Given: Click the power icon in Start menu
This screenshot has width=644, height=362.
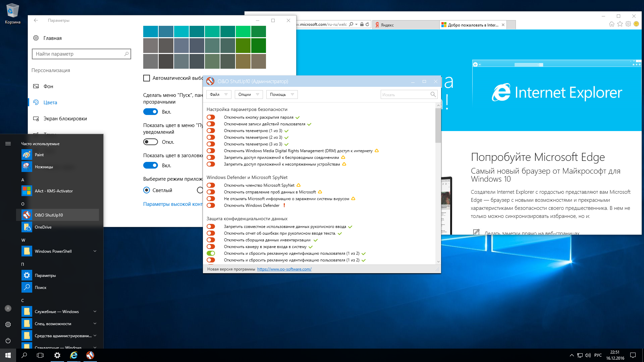Looking at the screenshot, I should coord(8,341).
